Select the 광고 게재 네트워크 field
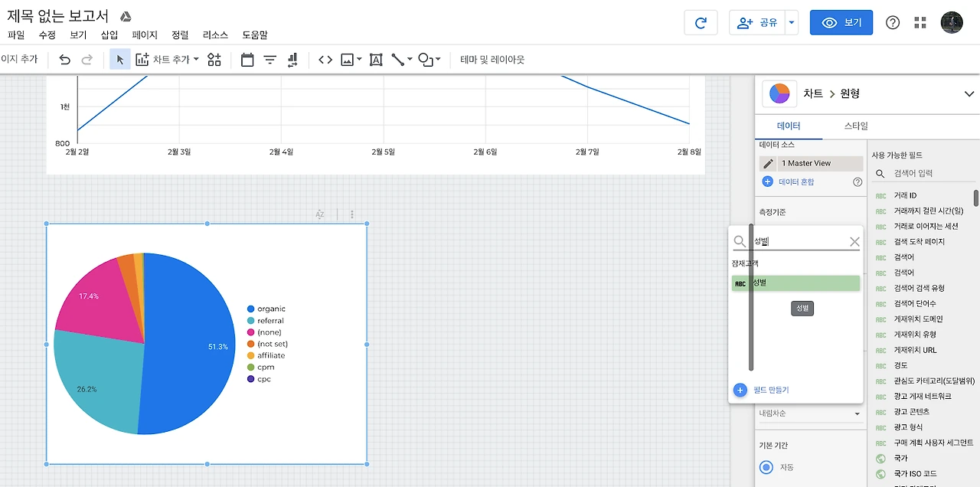The height and width of the screenshot is (487, 980). coord(923,397)
